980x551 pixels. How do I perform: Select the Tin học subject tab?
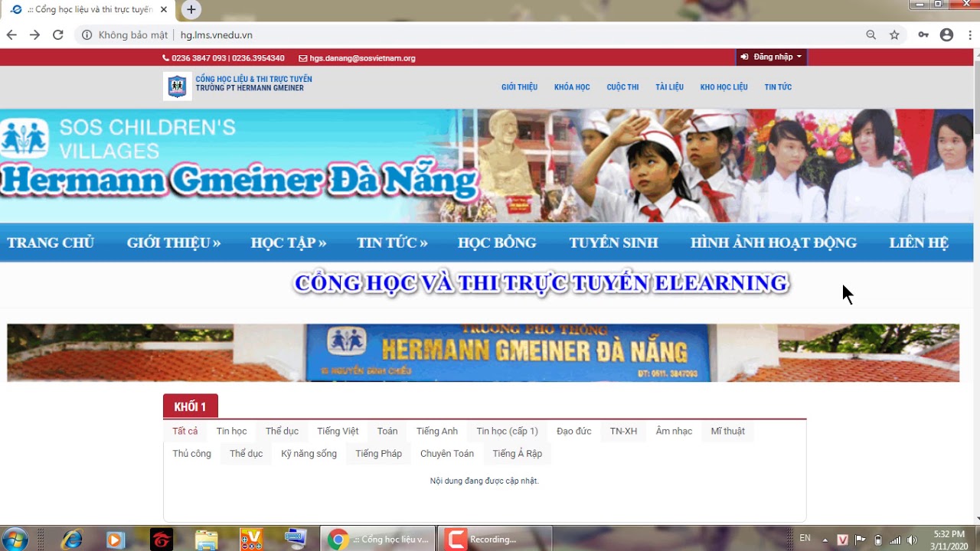pyautogui.click(x=231, y=432)
